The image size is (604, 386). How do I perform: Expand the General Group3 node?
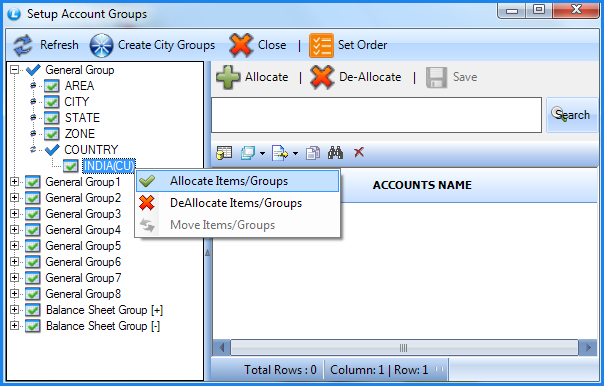point(14,213)
